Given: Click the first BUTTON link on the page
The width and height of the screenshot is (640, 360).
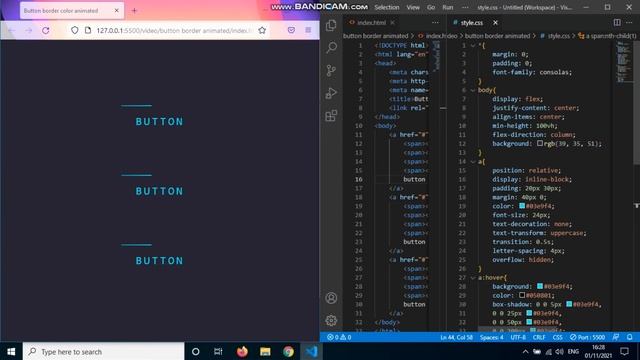Looking at the screenshot, I should [160, 122].
